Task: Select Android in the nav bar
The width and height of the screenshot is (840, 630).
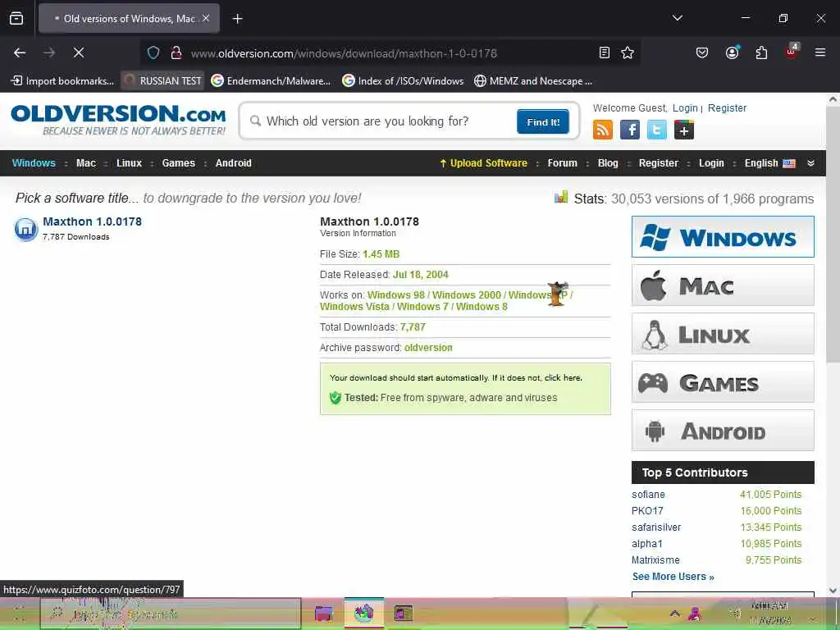Action: coord(234,163)
